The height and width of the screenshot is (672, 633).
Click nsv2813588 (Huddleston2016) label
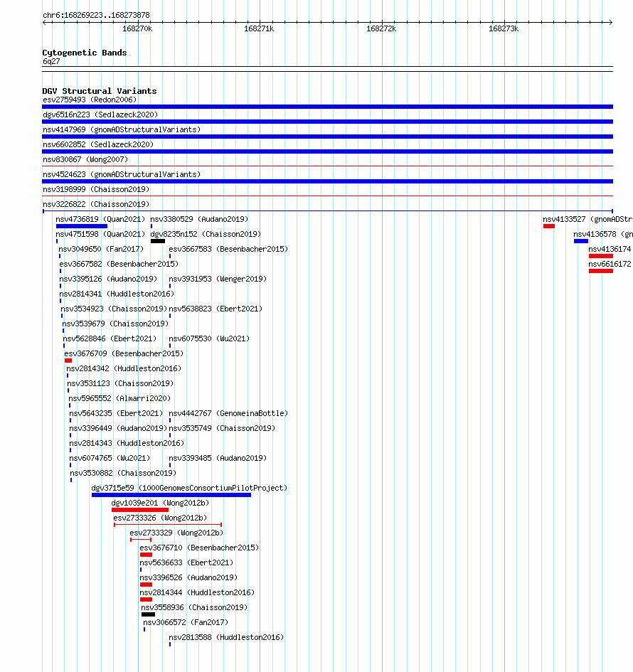226,638
